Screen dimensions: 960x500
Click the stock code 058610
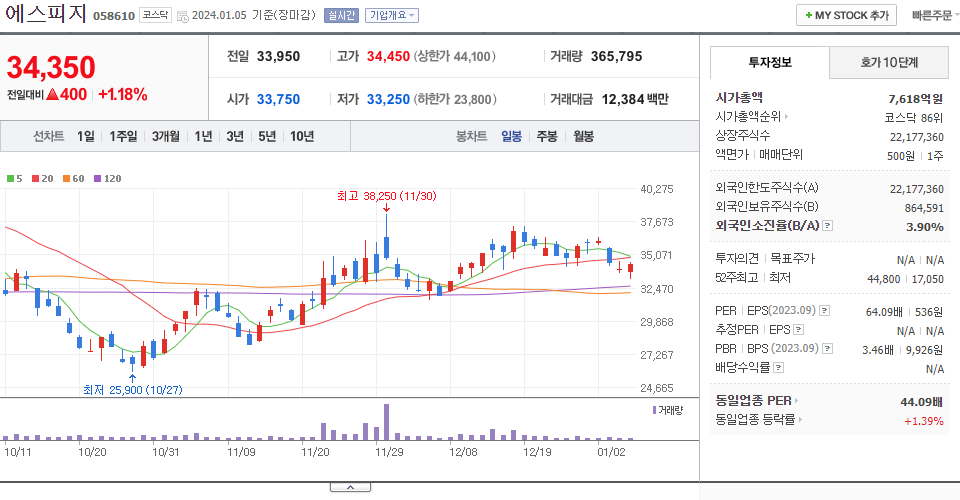tap(114, 16)
